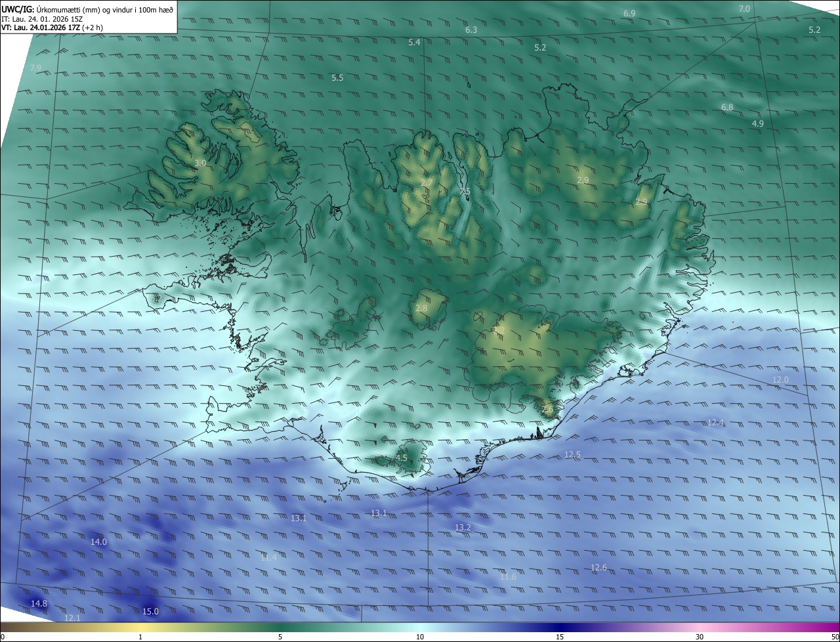Click the 5.4 value label

point(414,42)
